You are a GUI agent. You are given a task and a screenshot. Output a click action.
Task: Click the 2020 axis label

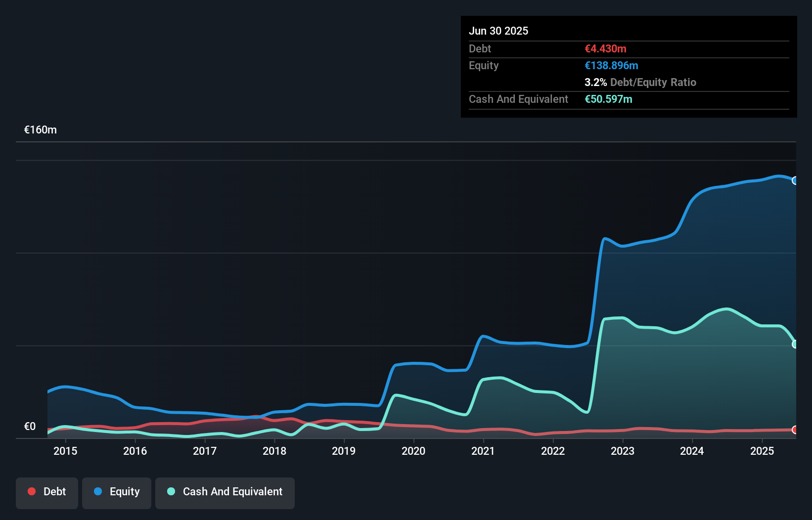pyautogui.click(x=413, y=451)
